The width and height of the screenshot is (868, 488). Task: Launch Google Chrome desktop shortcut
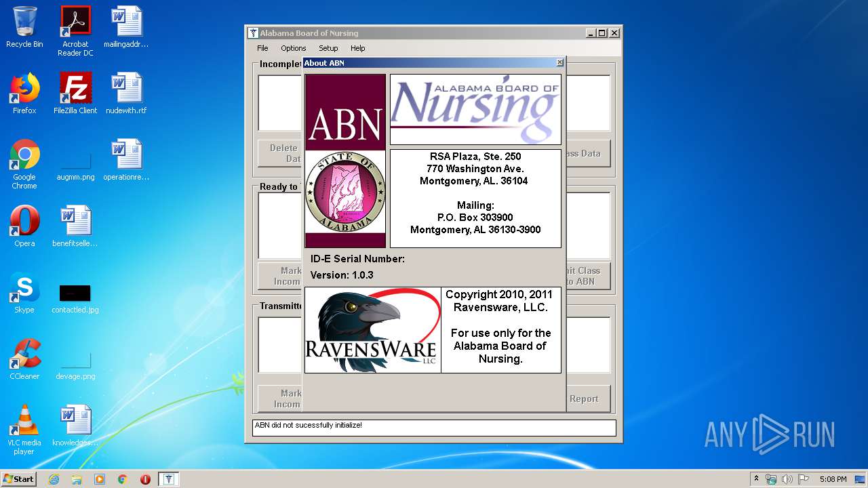[24, 164]
